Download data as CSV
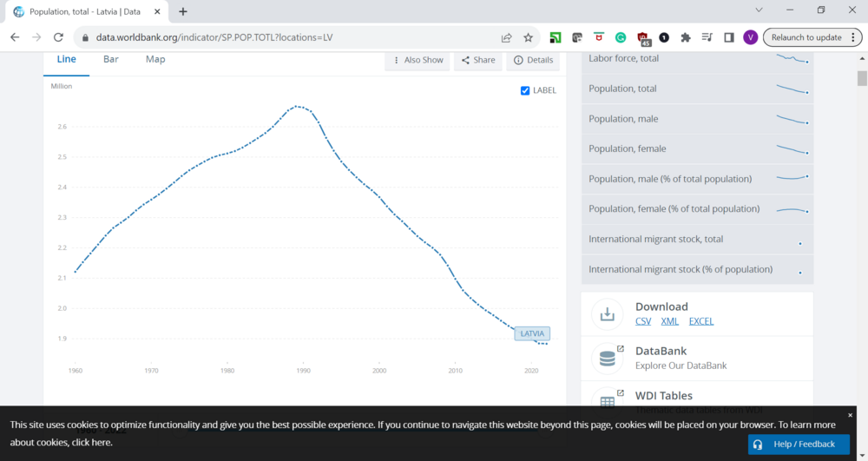The image size is (868, 461). 643,321
